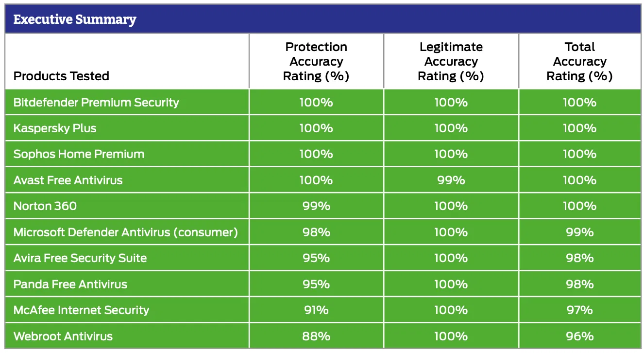
Task: Select the Bitdefender Premium Security row label
Action: [x=96, y=103]
